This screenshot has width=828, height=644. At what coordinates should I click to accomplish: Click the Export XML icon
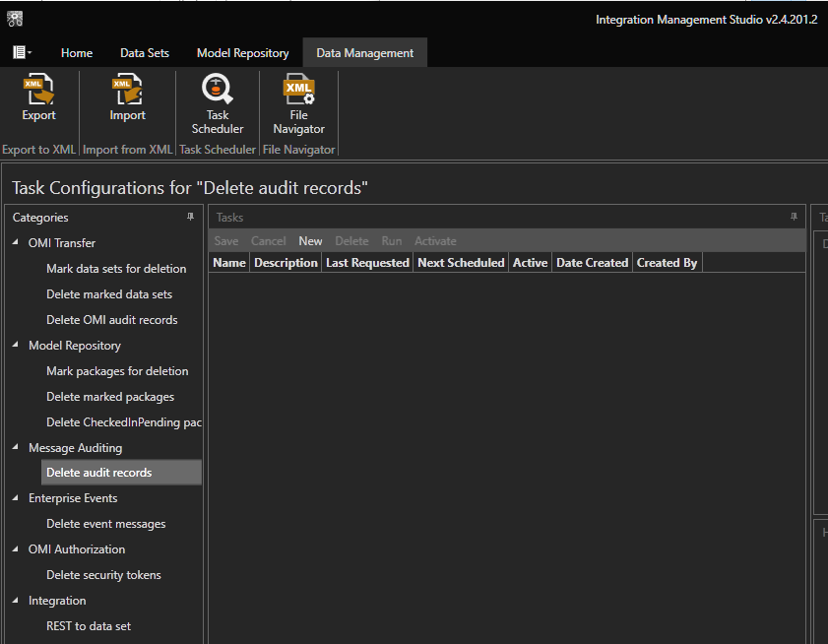point(38,89)
